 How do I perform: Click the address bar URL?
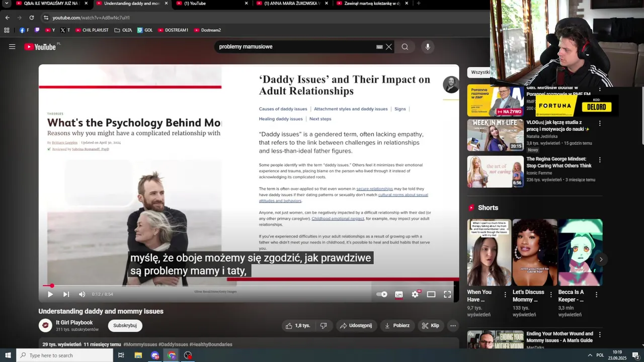[x=91, y=18]
